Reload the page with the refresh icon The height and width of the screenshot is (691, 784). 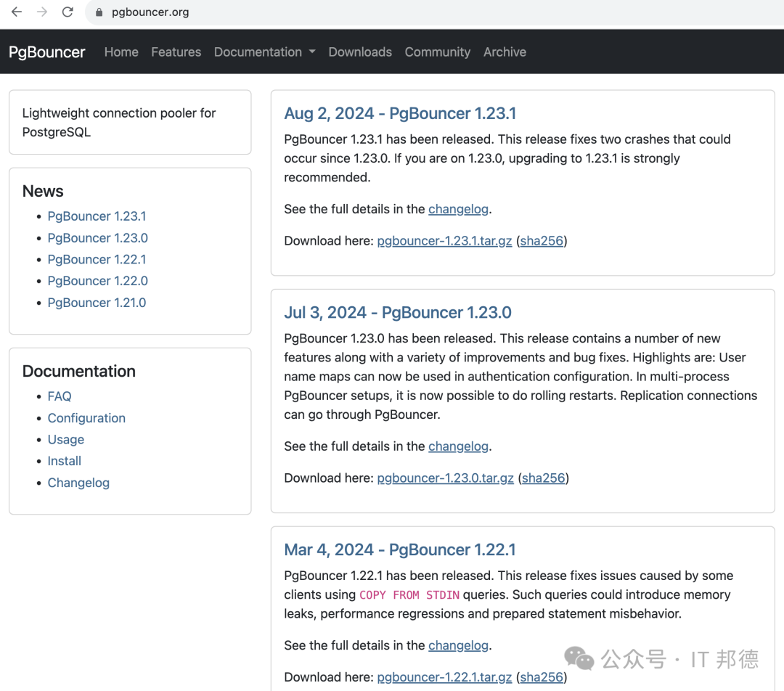pyautogui.click(x=68, y=12)
